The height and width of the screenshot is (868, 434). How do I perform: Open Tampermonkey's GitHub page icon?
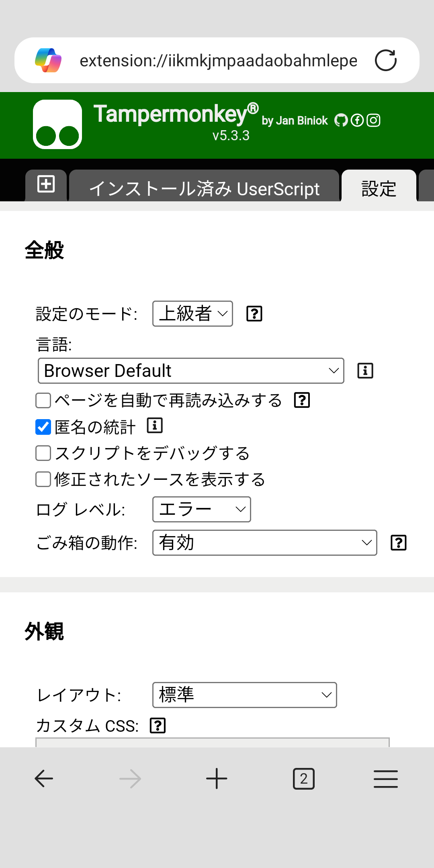point(341,120)
